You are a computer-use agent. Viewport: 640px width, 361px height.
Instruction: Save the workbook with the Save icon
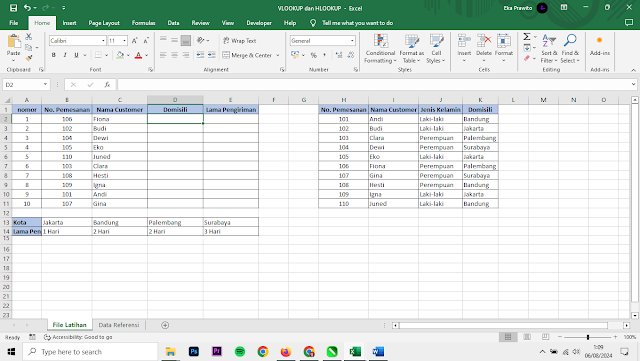pos(13,8)
